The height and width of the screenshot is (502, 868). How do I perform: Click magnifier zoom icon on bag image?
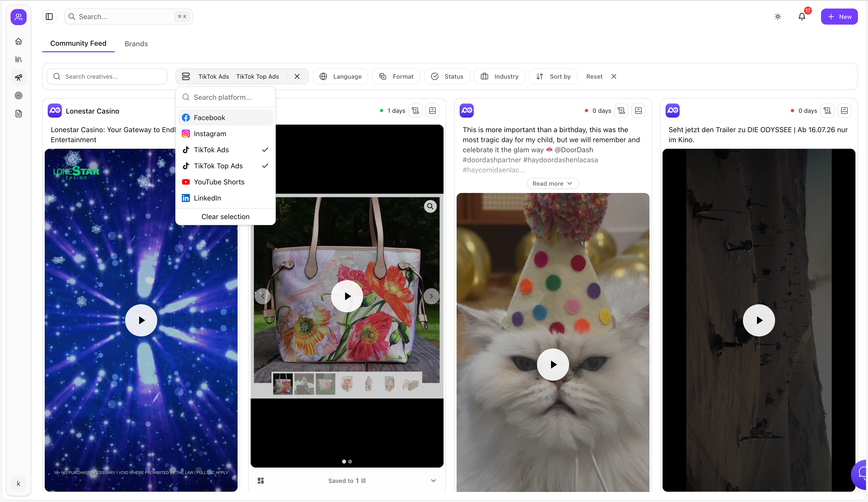[430, 206]
